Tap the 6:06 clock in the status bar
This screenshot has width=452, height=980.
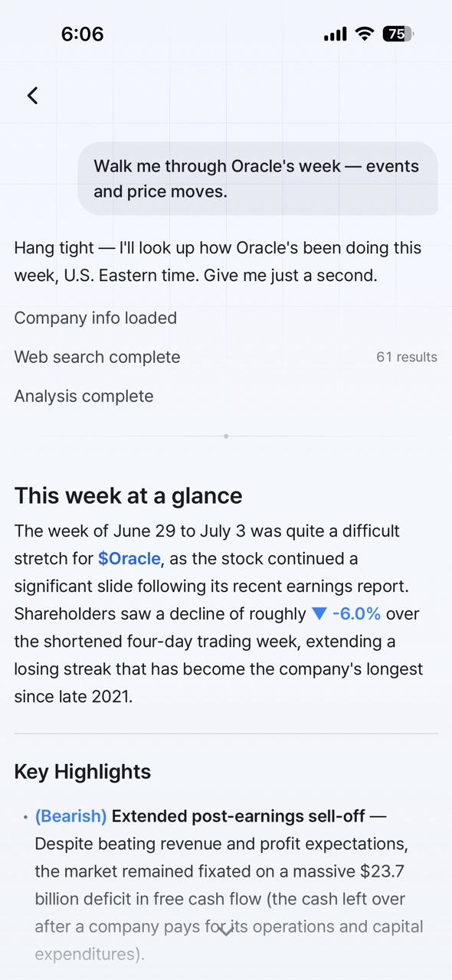coord(82,34)
